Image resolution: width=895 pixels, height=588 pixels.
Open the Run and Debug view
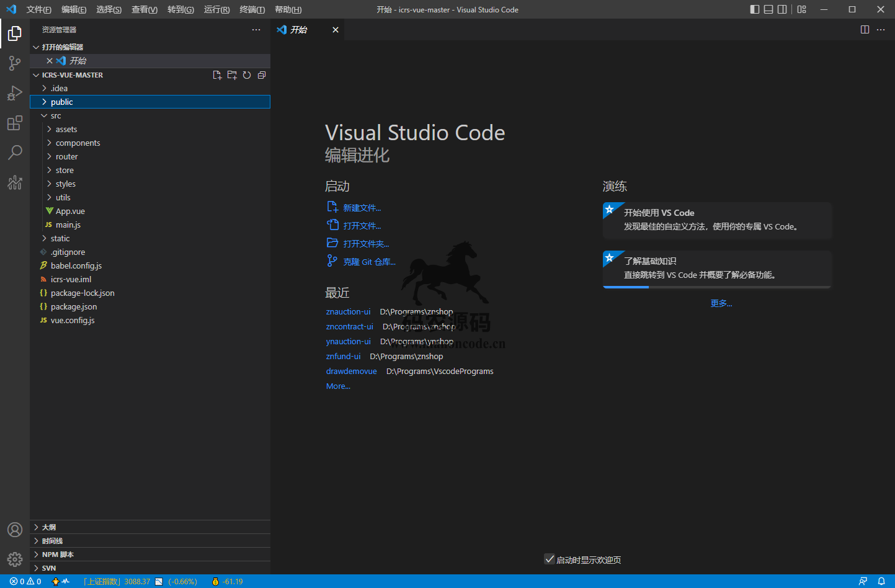pos(15,93)
